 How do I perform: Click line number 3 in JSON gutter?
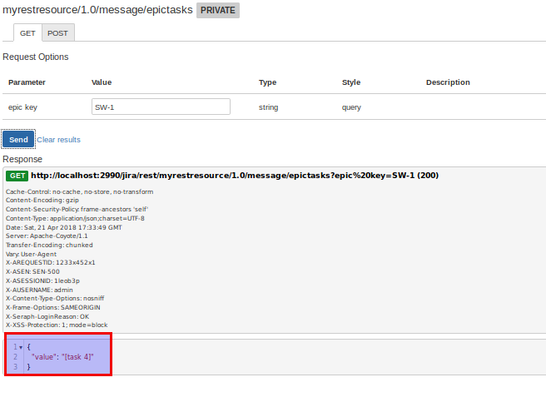pyautogui.click(x=15, y=367)
